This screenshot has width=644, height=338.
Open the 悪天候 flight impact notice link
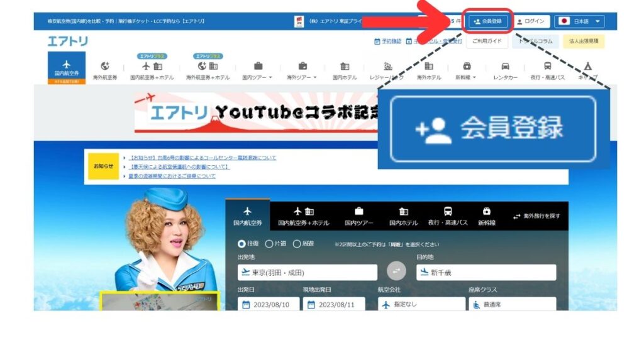tap(179, 167)
